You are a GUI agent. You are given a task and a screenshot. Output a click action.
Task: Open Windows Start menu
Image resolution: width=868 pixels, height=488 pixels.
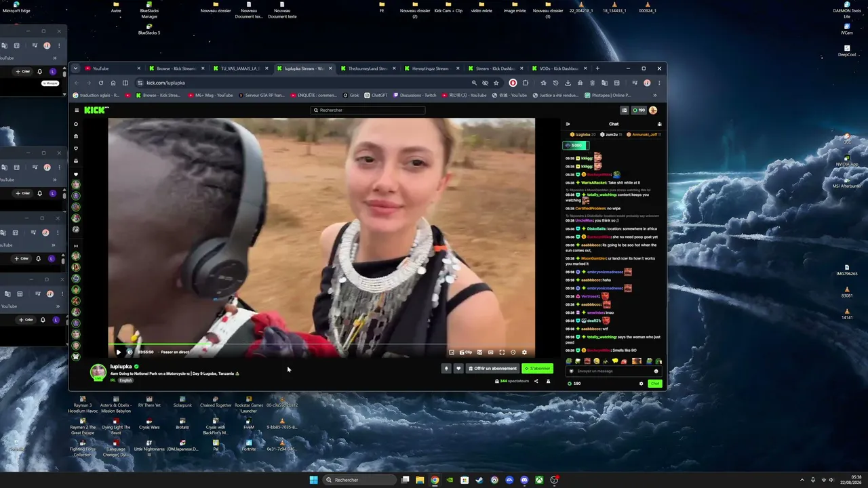pos(313,480)
